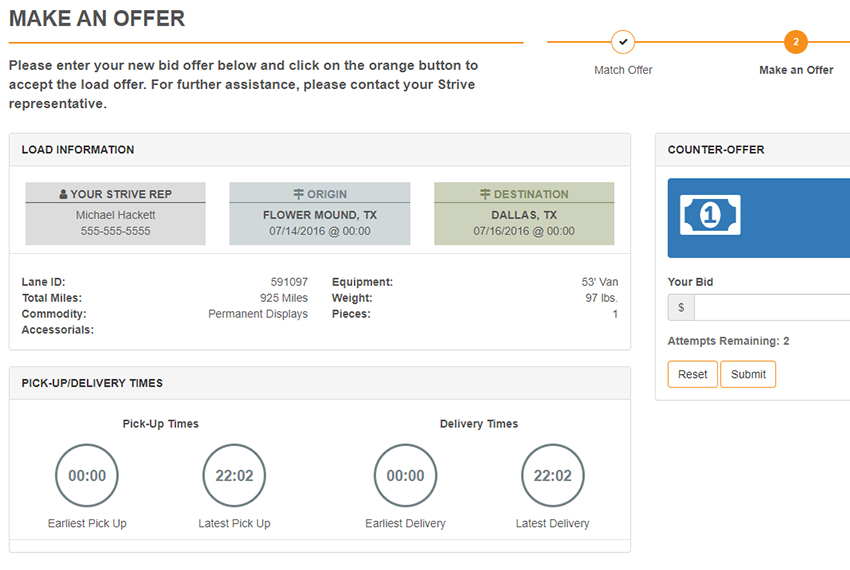
Task: Click the LOAD INFORMATION panel header
Action: click(320, 150)
